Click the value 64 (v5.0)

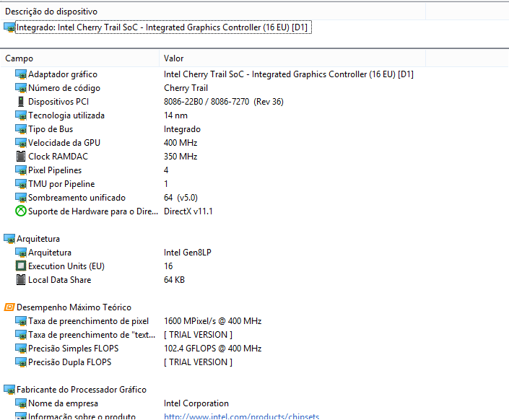click(x=180, y=198)
